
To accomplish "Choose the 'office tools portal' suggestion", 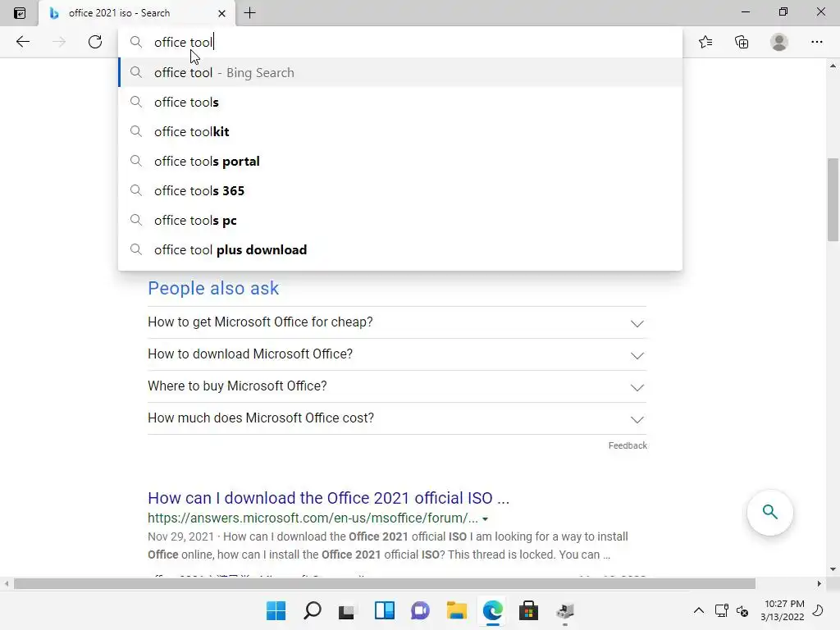I will tap(400, 162).
